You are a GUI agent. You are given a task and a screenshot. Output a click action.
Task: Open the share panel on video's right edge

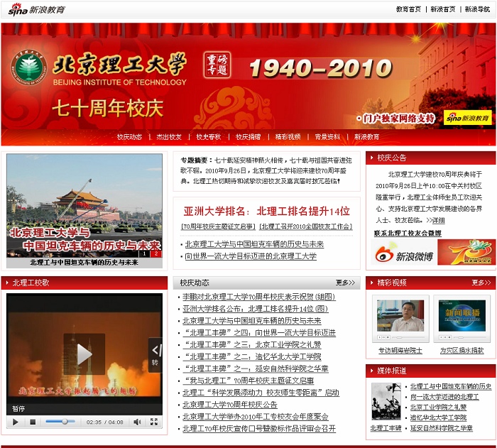[155, 355]
